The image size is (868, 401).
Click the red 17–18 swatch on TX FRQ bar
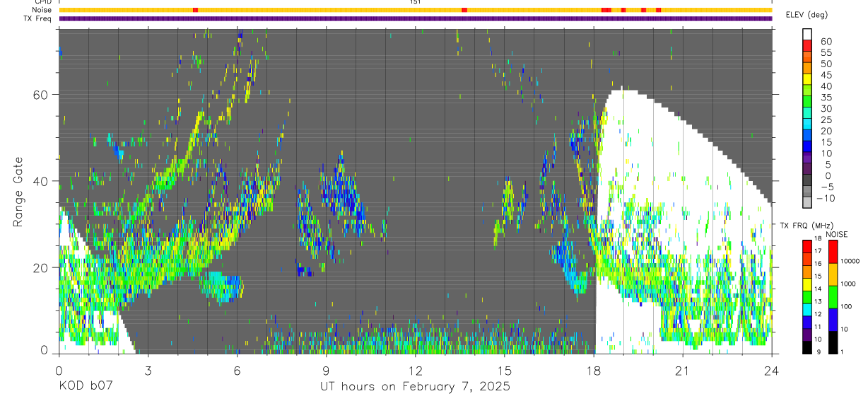coord(806,247)
